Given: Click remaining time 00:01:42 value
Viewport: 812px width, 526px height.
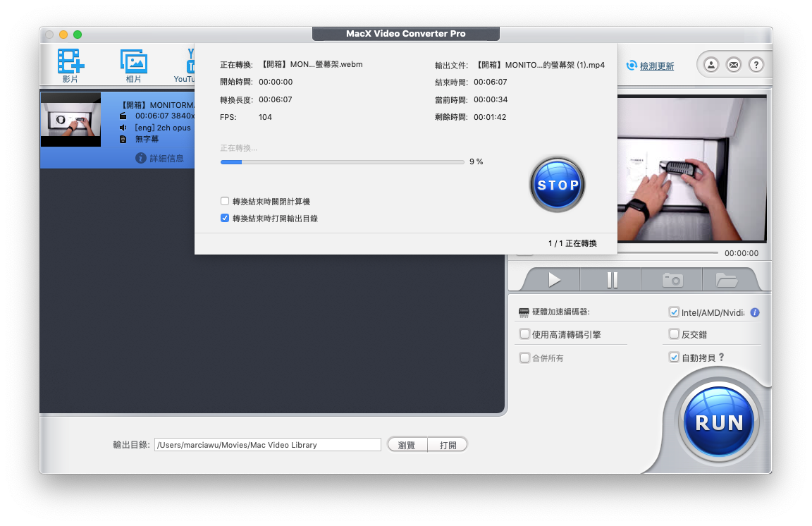Looking at the screenshot, I should (490, 117).
